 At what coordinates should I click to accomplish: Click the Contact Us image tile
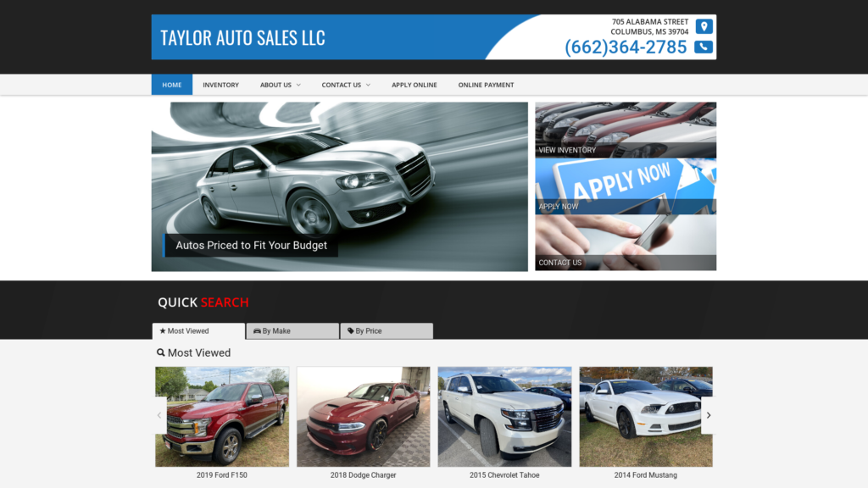(x=625, y=242)
